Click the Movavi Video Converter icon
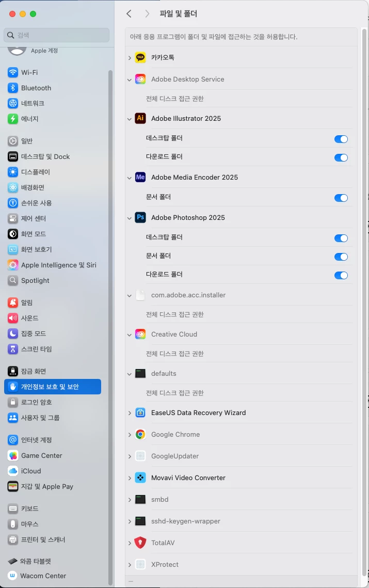Image resolution: width=369 pixels, height=588 pixels. [140, 478]
